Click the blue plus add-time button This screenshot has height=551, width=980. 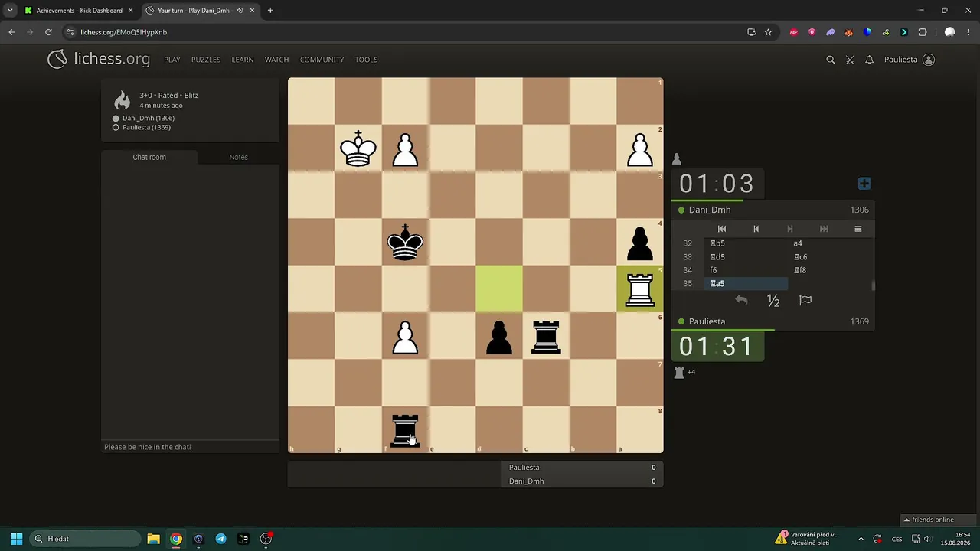click(x=864, y=184)
